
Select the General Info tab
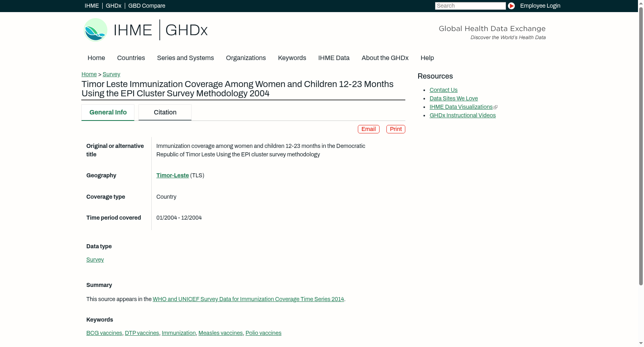108,112
